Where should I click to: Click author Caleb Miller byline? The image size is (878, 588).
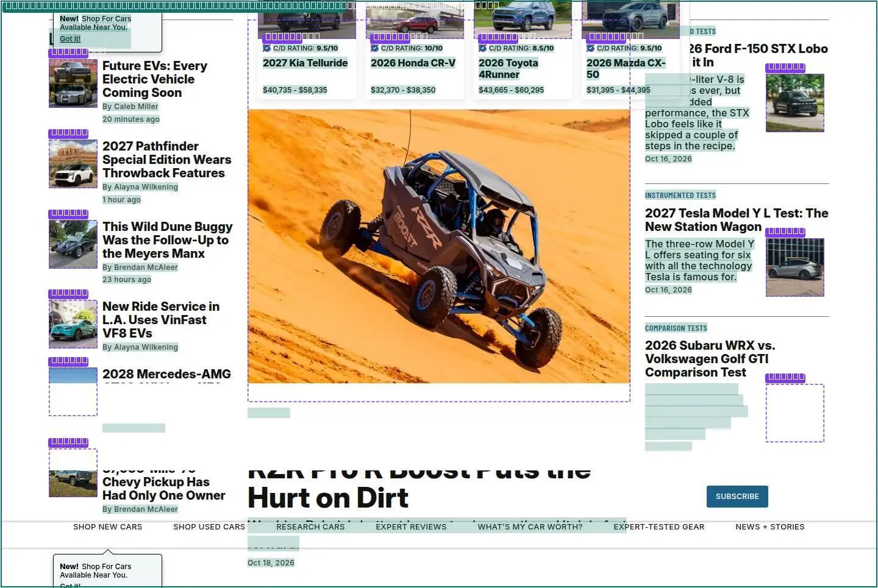130,107
